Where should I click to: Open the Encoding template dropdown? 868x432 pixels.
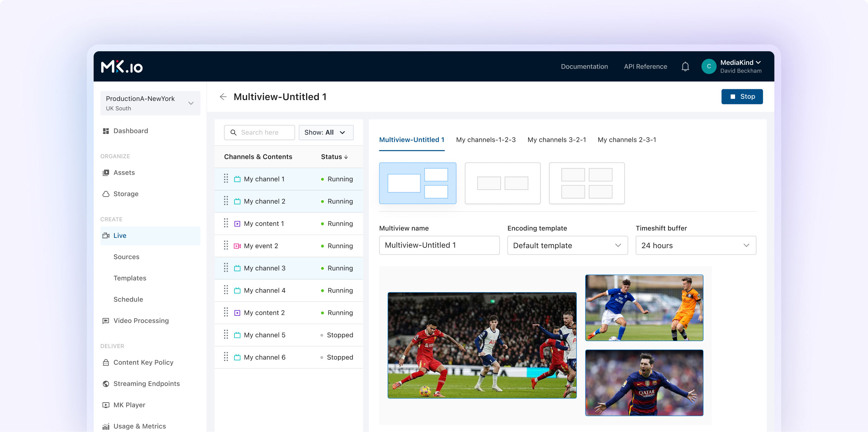coord(567,245)
